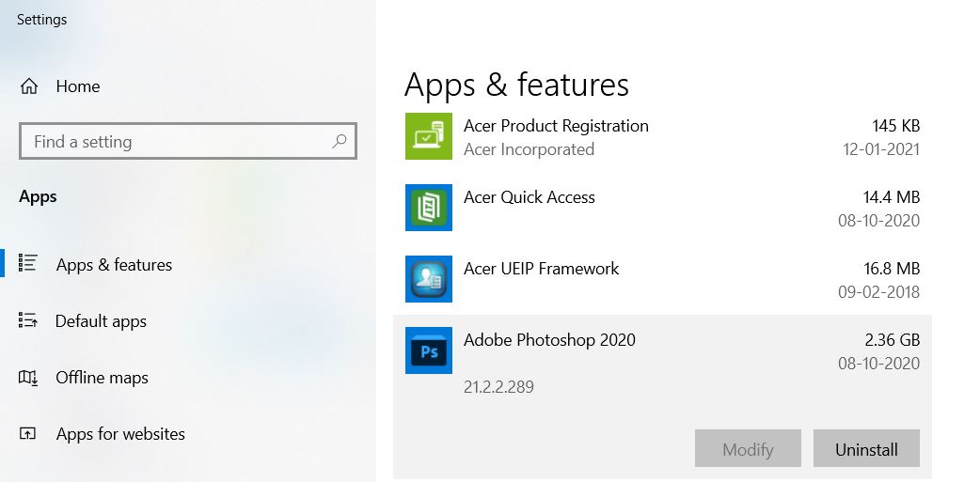Open the Default apps section

click(x=102, y=321)
